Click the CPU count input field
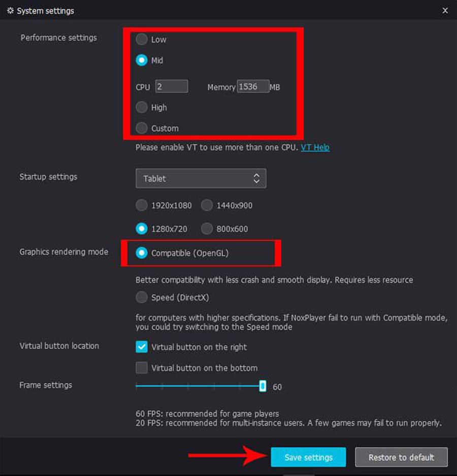 171,86
